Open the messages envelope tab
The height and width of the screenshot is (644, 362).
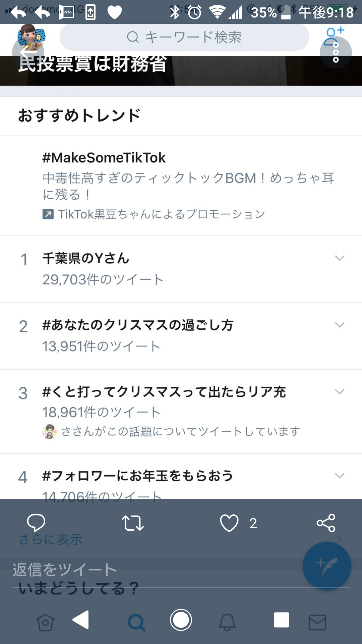[317, 623]
